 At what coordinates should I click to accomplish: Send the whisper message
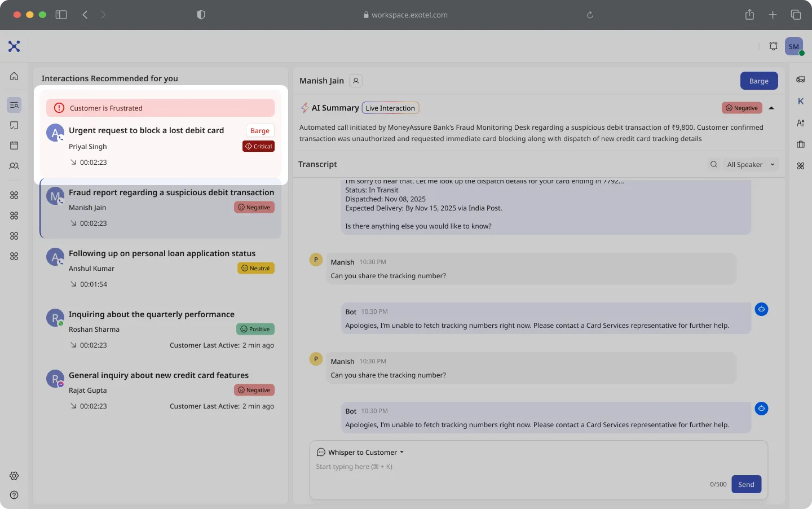746,484
